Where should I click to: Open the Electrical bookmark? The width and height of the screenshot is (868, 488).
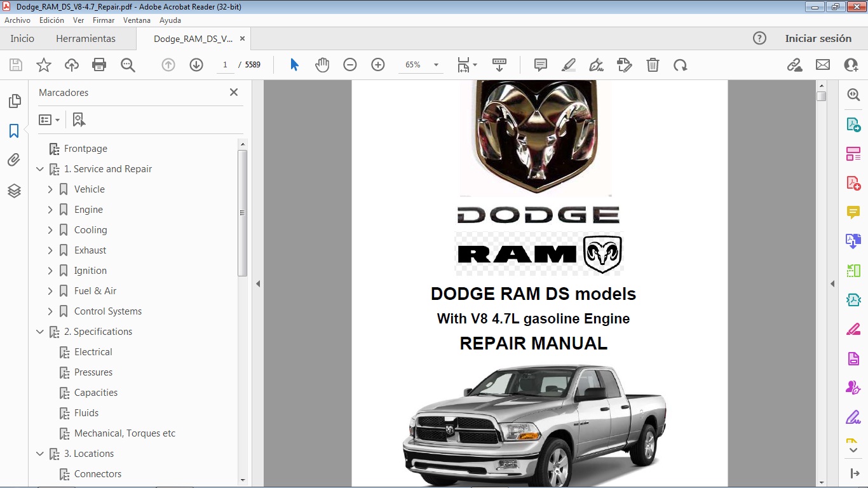click(93, 352)
